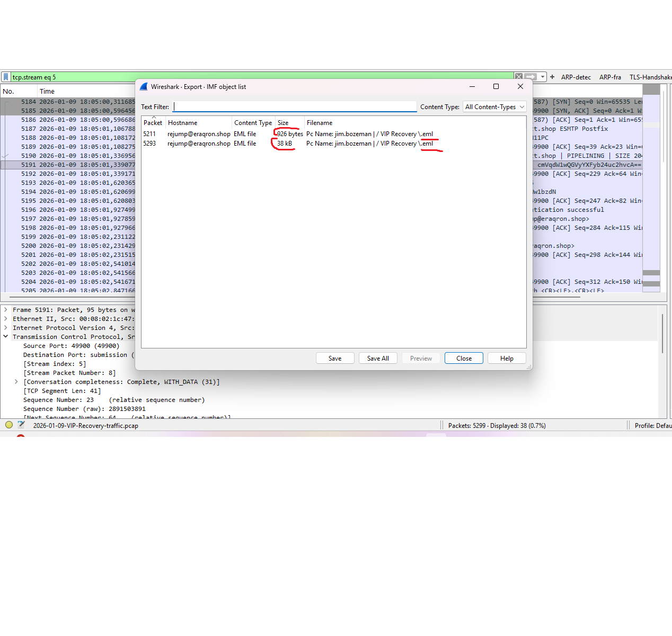Open the Content Type combo box
672x636 pixels.
(494, 106)
